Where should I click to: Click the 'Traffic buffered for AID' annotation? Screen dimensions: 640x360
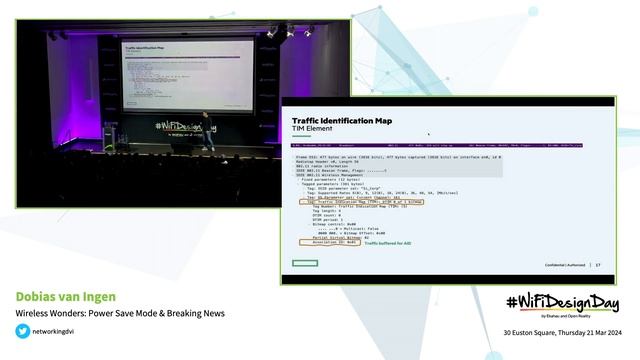click(388, 243)
